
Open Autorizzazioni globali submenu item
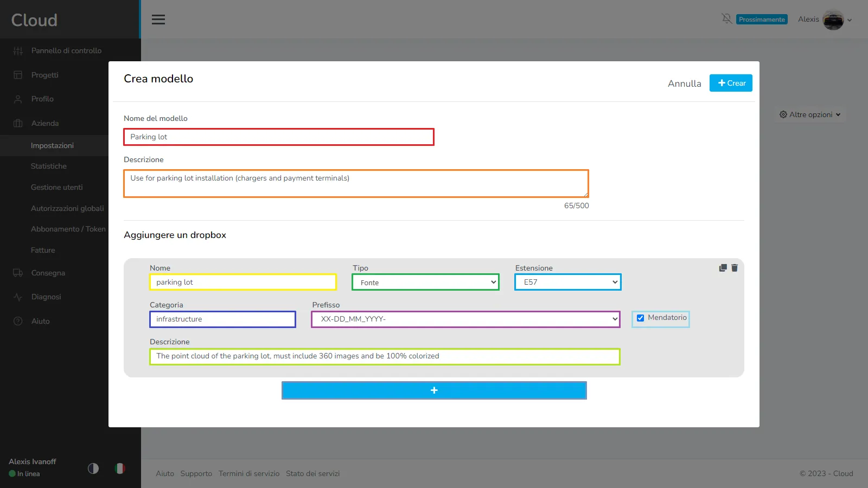(x=67, y=208)
